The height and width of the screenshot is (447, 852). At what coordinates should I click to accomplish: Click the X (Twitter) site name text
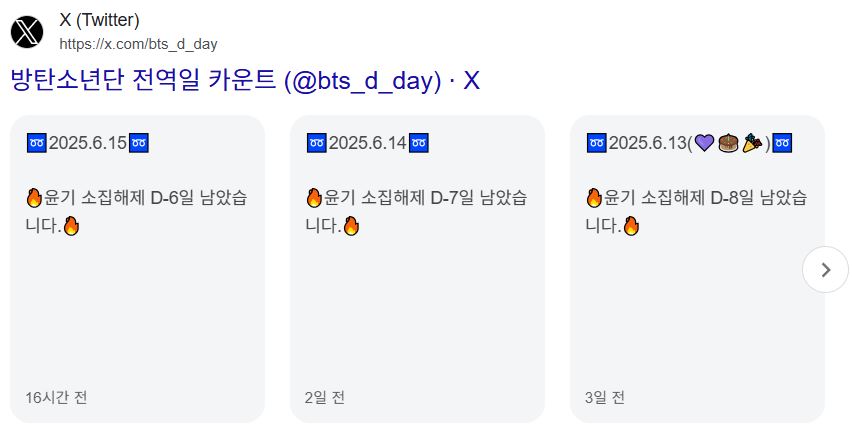pos(99,20)
